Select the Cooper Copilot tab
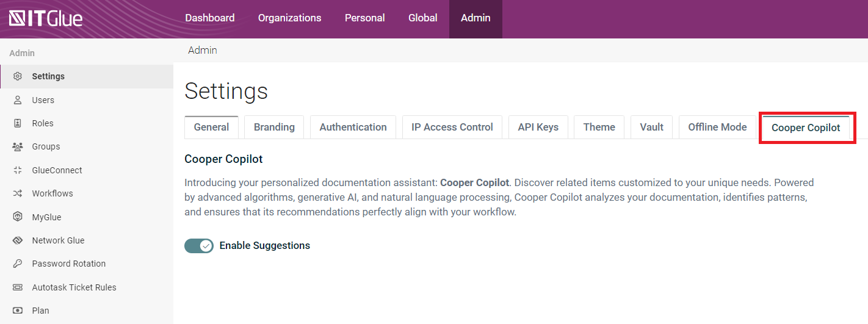The width and height of the screenshot is (868, 324). pyautogui.click(x=806, y=128)
